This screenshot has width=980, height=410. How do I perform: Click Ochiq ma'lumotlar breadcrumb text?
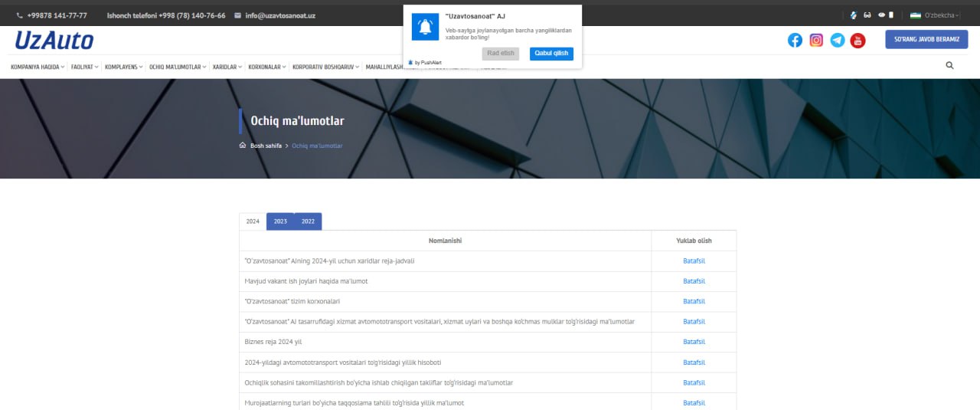[x=317, y=146]
